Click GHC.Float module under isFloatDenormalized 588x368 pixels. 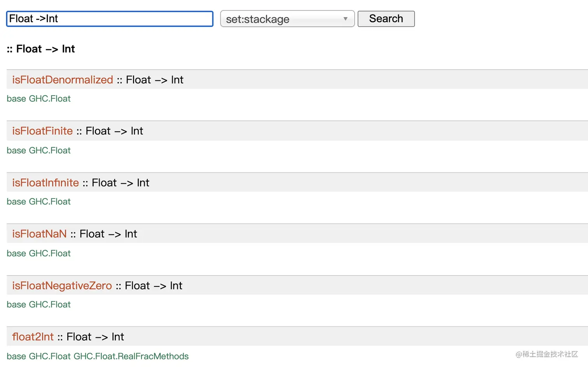(x=50, y=99)
